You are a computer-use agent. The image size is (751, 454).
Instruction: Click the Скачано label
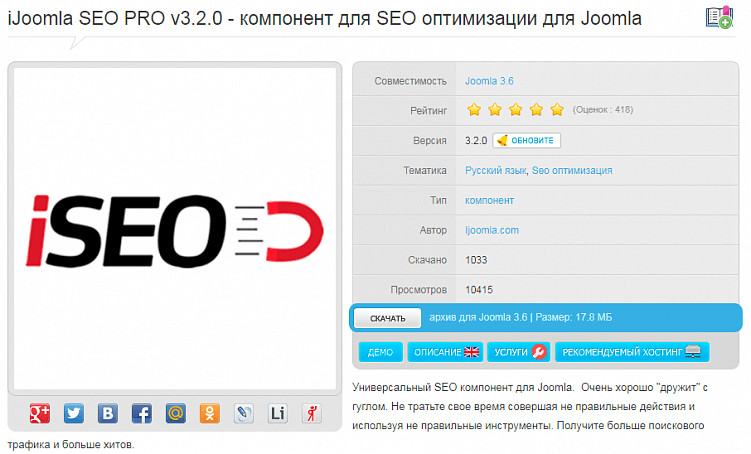click(427, 260)
